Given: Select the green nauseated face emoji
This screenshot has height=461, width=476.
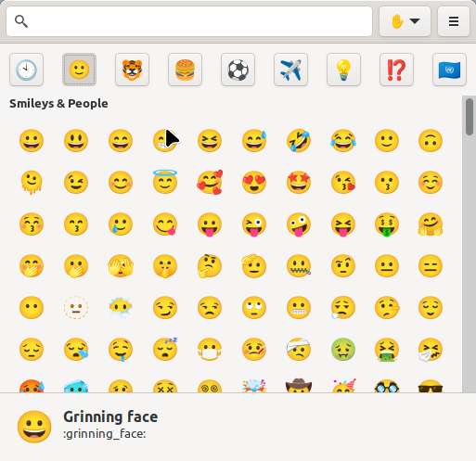Looking at the screenshot, I should [343, 350].
